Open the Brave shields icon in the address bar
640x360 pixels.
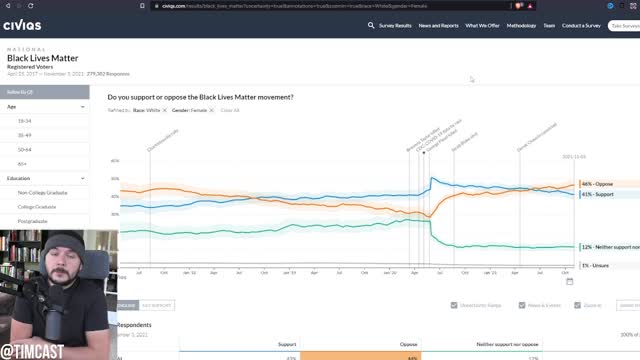pyautogui.click(x=518, y=6)
